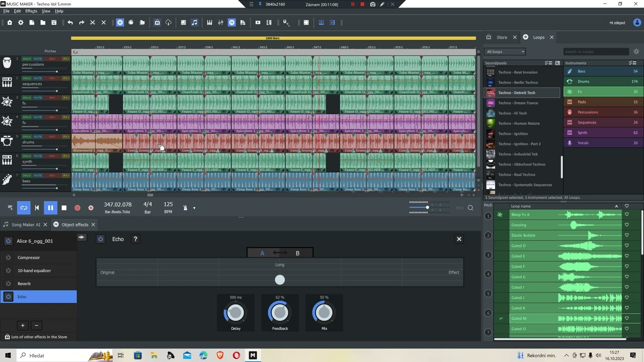Screen dimensions: 644x362
Task: Switch to Song Maker AI tab
Action: pos(26,225)
